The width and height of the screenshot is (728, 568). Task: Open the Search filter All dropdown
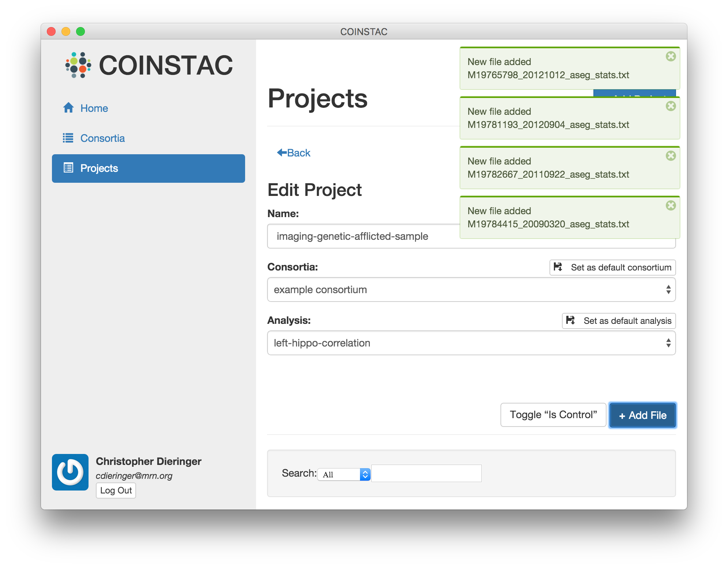(344, 474)
